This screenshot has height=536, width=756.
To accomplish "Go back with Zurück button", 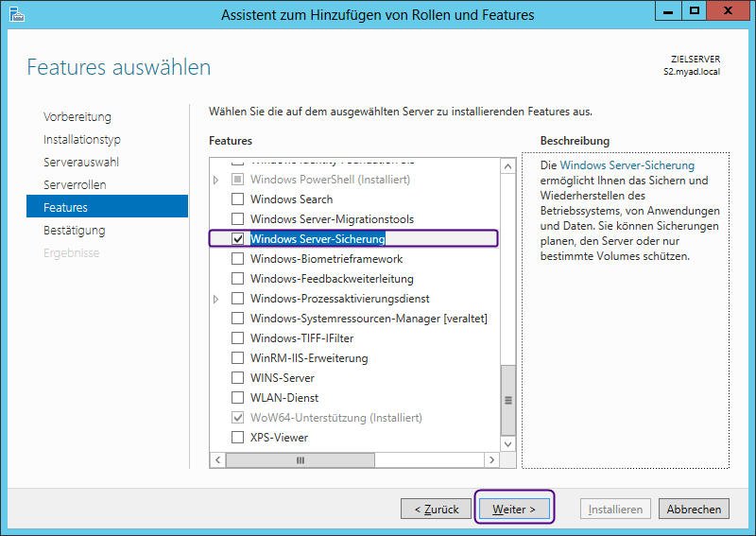I will [x=436, y=509].
